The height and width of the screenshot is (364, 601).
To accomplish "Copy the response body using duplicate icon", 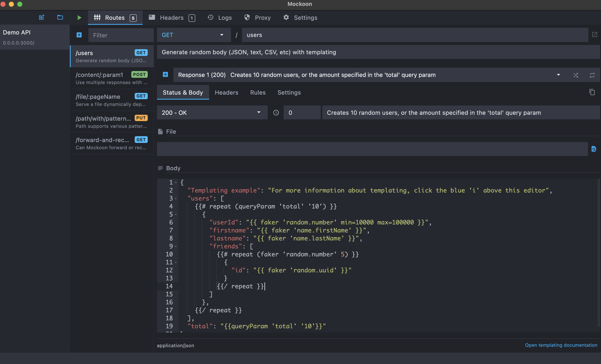I will point(592,92).
